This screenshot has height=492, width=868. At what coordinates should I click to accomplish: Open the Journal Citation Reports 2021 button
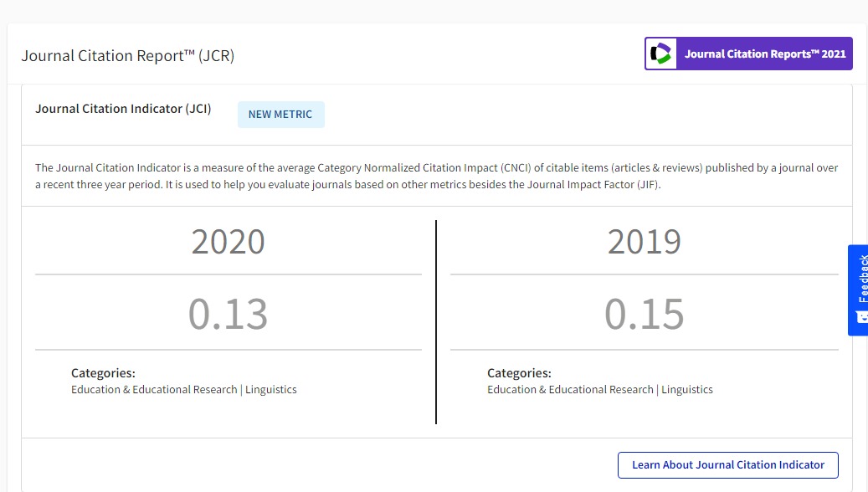point(748,54)
